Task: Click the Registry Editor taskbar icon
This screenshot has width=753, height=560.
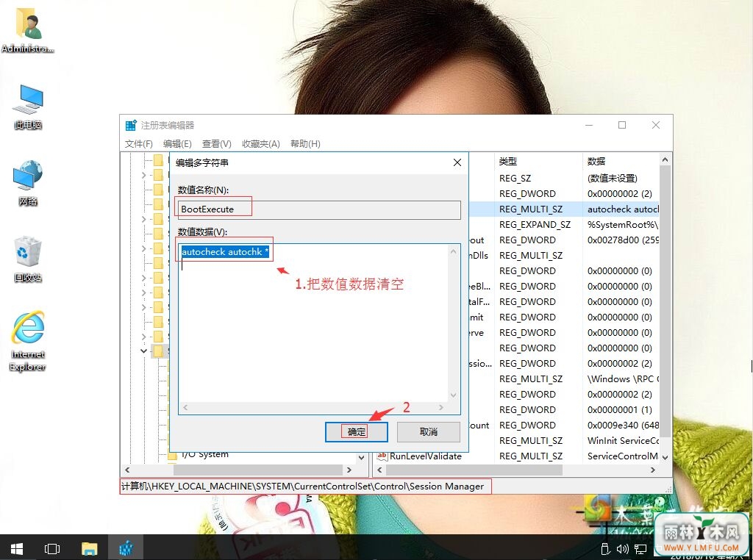Action: (x=126, y=548)
